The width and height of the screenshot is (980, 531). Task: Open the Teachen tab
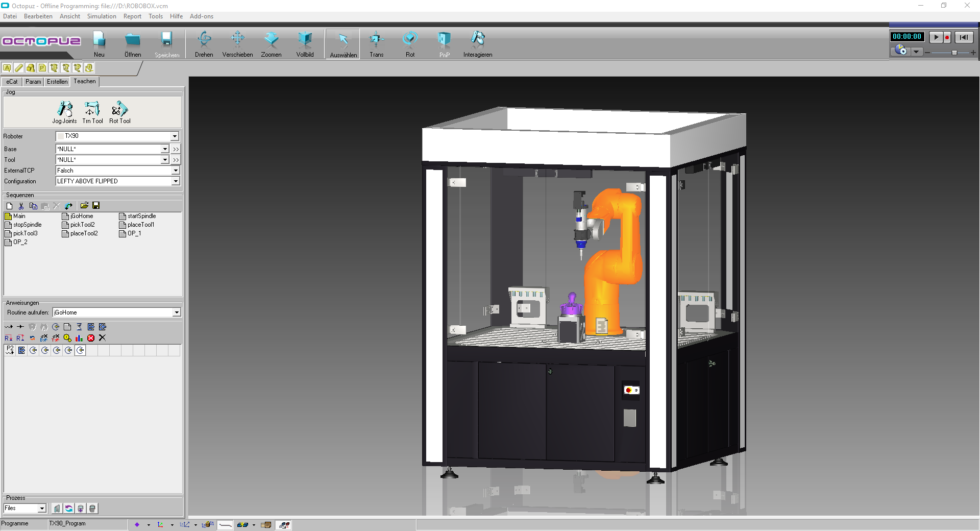point(84,81)
